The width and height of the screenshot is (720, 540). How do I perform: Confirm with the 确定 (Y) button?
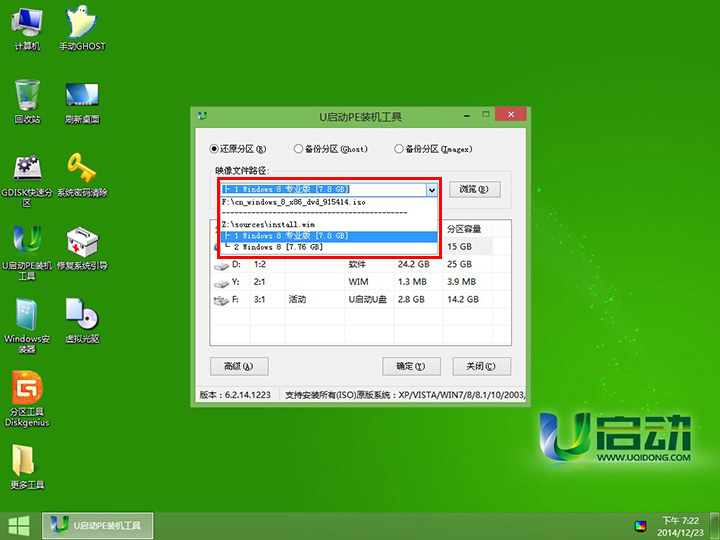pos(411,366)
